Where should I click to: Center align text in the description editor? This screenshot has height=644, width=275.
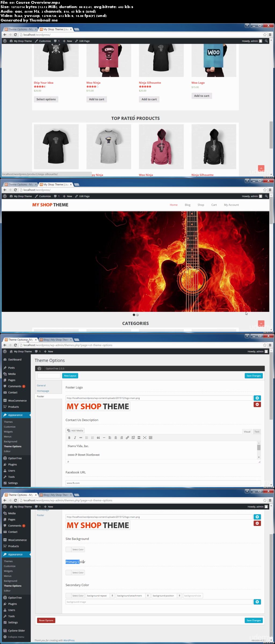(116, 438)
